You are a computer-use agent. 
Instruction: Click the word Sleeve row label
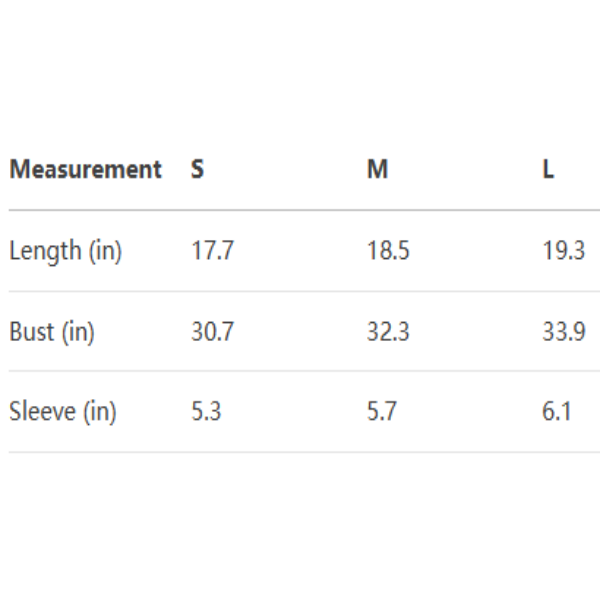click(42, 412)
